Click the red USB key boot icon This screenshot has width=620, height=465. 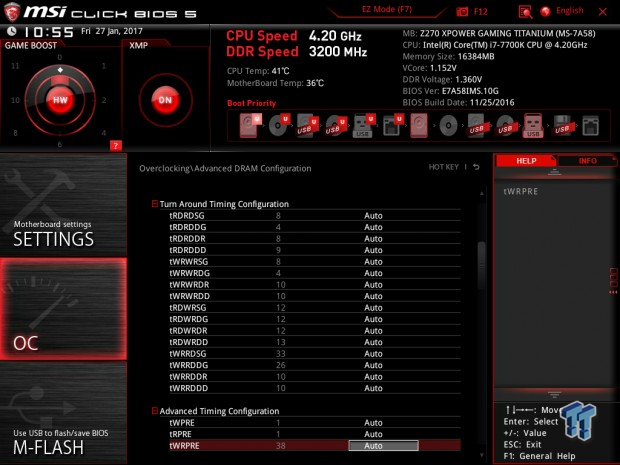click(x=533, y=125)
